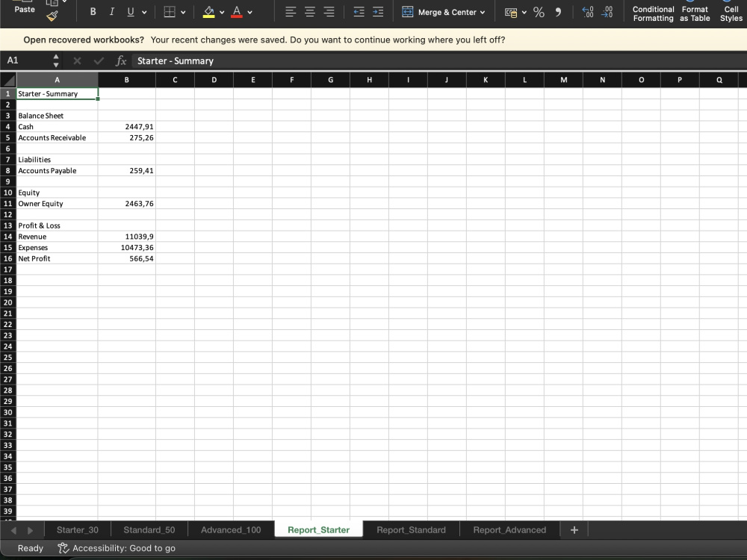
Task: Click the Format Painter brush icon
Action: click(52, 16)
